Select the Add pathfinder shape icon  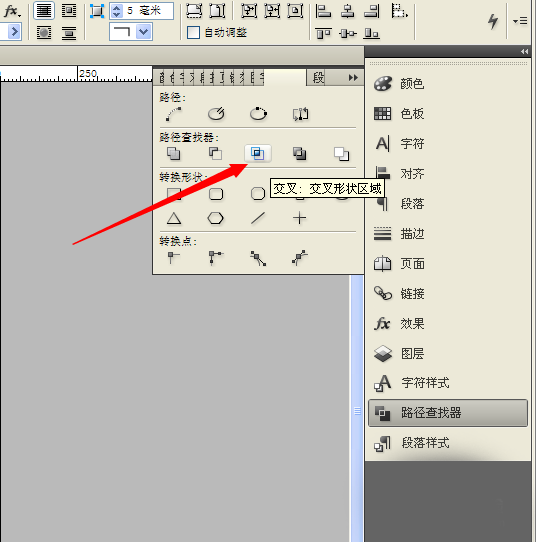pyautogui.click(x=173, y=153)
